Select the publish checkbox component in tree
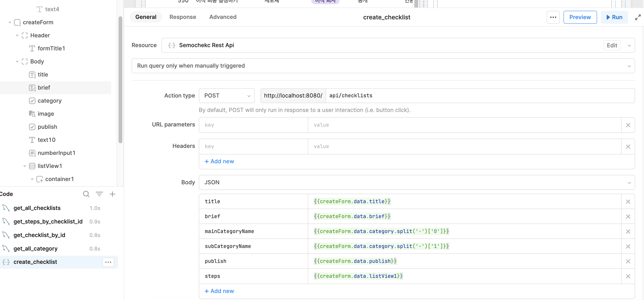The width and height of the screenshot is (644, 300). pyautogui.click(x=47, y=127)
